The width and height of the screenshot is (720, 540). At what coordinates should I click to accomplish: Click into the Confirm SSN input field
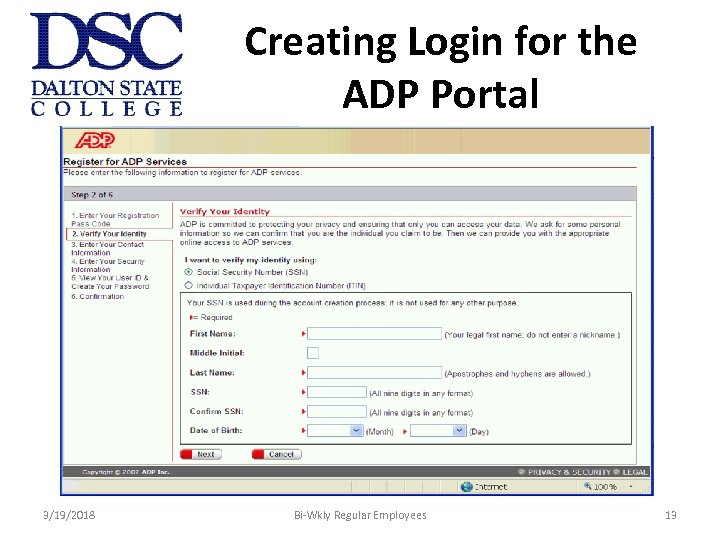[x=337, y=411]
